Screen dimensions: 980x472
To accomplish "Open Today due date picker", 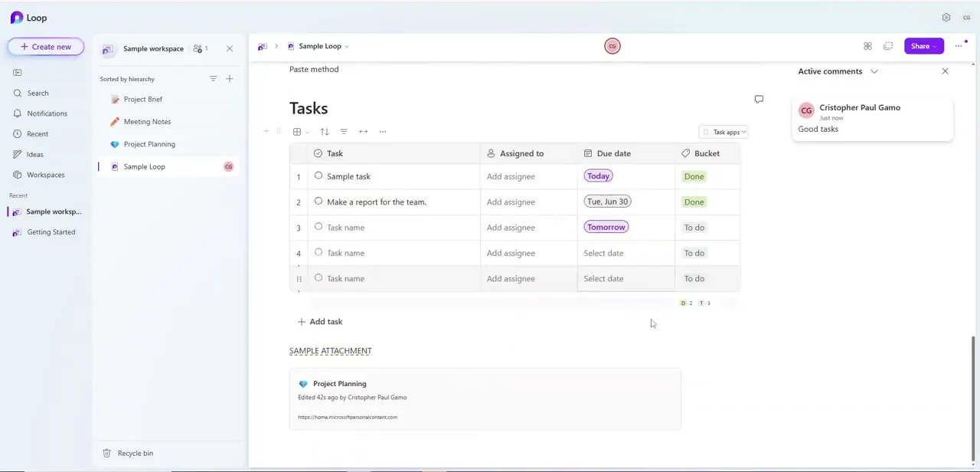I will (599, 176).
